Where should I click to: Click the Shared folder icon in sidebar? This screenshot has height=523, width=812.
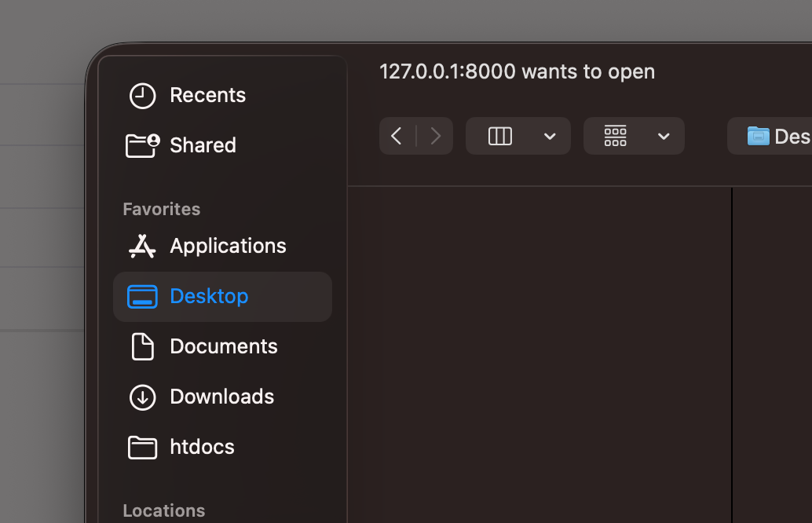(x=142, y=145)
